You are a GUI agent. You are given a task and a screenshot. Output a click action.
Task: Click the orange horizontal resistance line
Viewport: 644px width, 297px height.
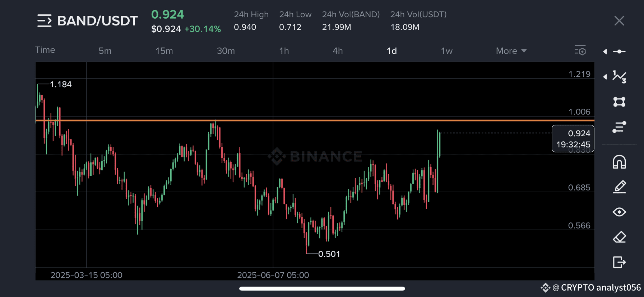pyautogui.click(x=315, y=120)
